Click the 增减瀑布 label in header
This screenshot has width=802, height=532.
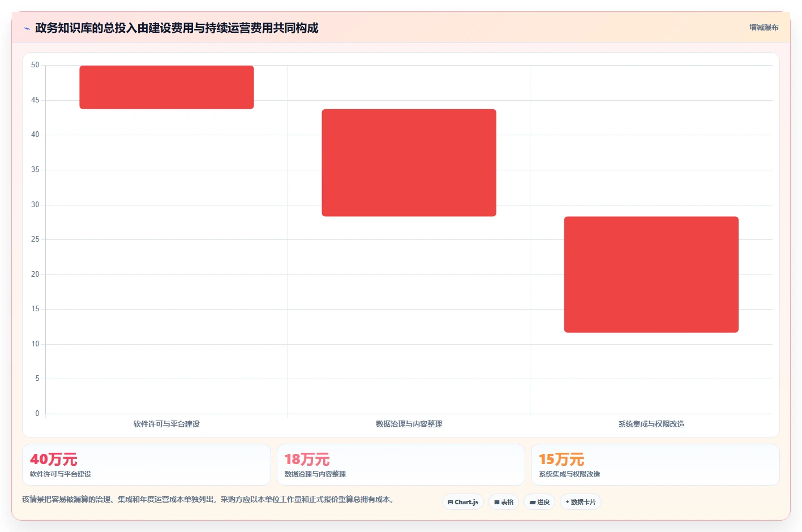(764, 27)
